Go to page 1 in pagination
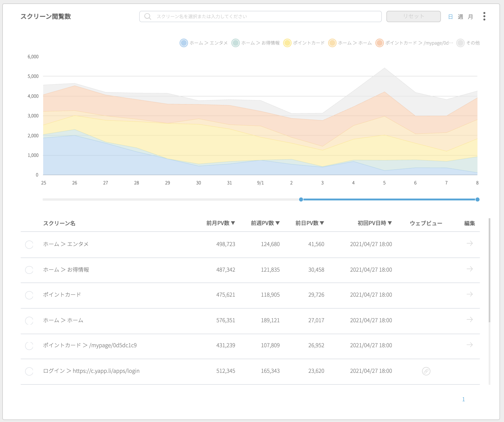Image resolution: width=504 pixels, height=422 pixels. 463,399
